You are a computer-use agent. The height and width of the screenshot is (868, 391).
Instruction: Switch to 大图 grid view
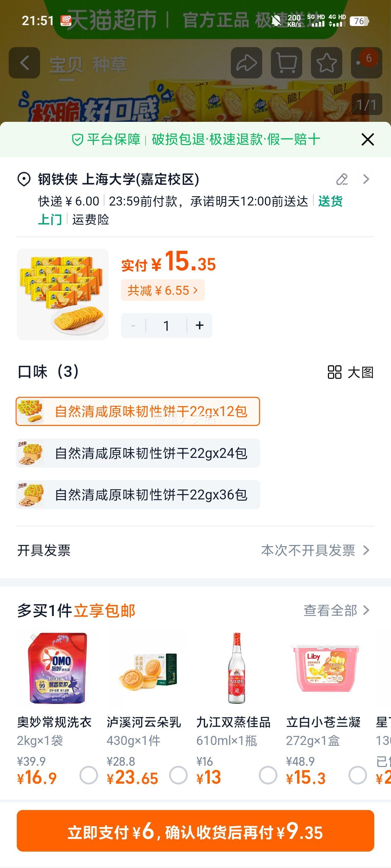(351, 372)
